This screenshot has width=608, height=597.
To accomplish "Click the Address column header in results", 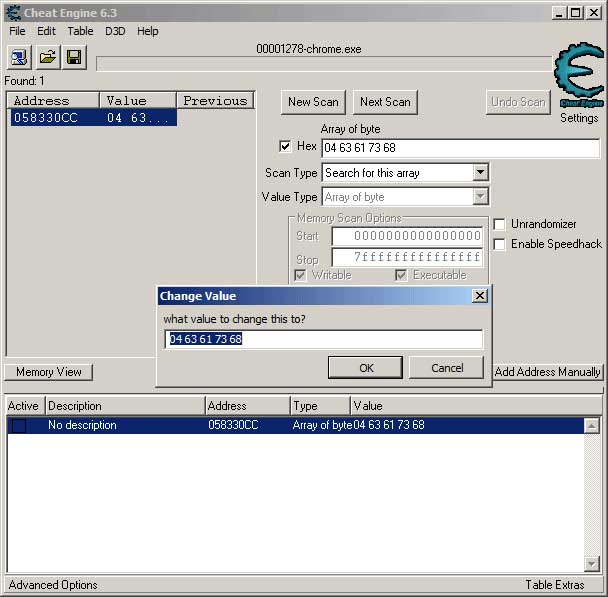I will click(x=53, y=100).
